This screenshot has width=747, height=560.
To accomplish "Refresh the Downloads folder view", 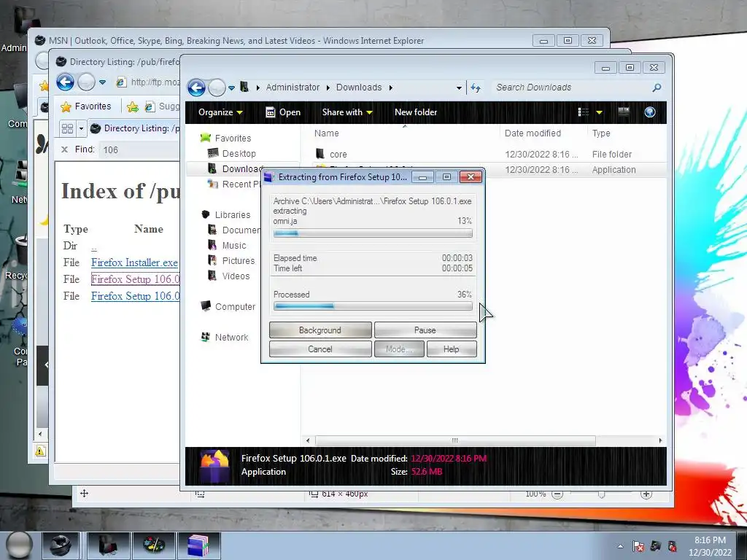I will (476, 87).
